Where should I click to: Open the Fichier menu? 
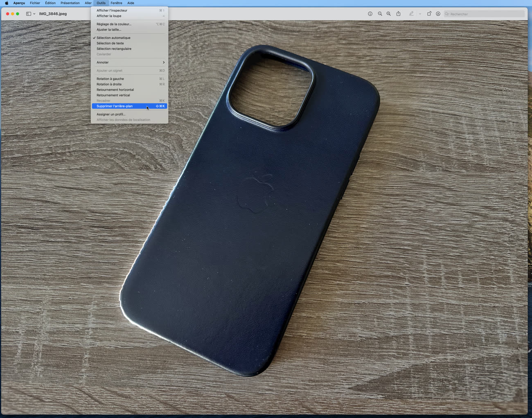35,3
